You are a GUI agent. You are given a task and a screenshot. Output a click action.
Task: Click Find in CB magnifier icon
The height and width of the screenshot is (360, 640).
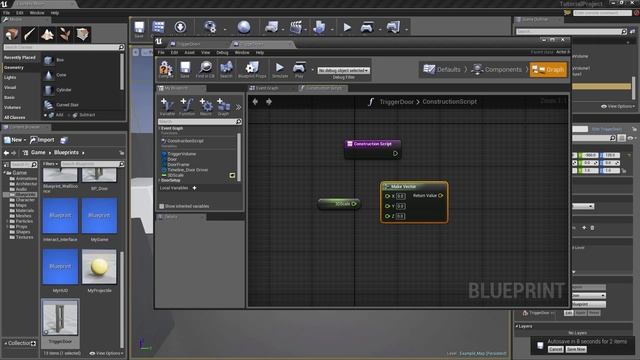point(205,69)
